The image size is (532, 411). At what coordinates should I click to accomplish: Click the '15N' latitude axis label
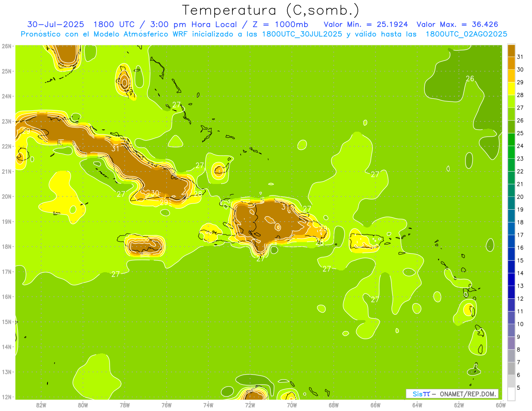coord(7,322)
